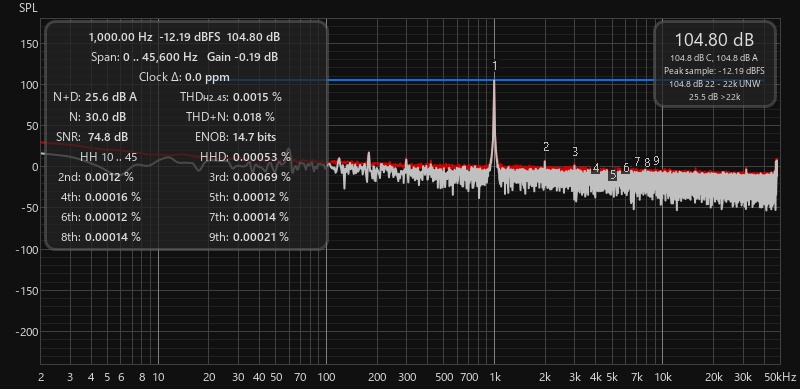
Task: Click the "-12.19 dBFS" value beside 1,000.00 Hz
Action: point(190,37)
